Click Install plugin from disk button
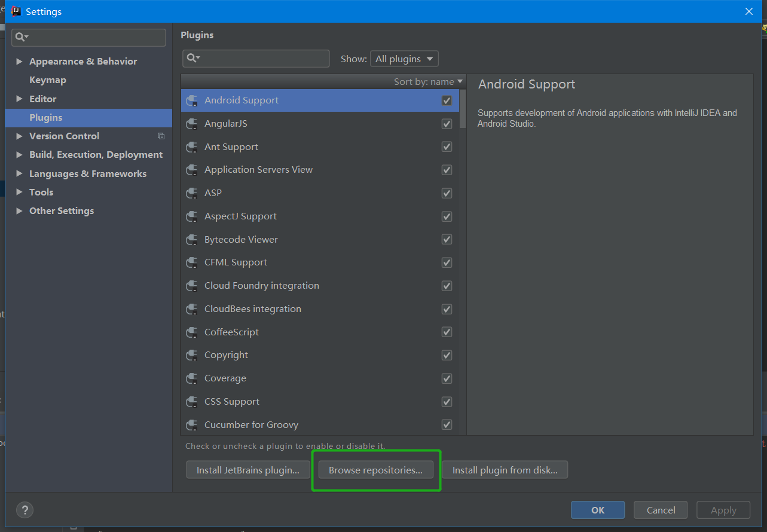Viewport: 767px width, 532px height. pos(505,470)
